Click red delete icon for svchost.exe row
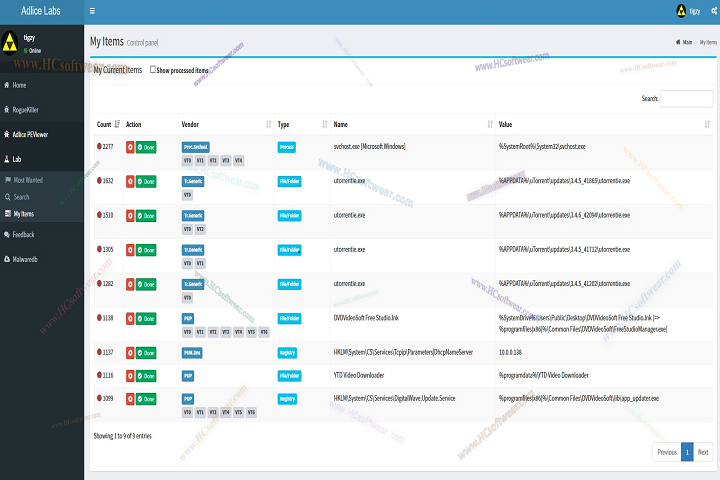Viewport: 720px width, 480px height. pos(131,147)
